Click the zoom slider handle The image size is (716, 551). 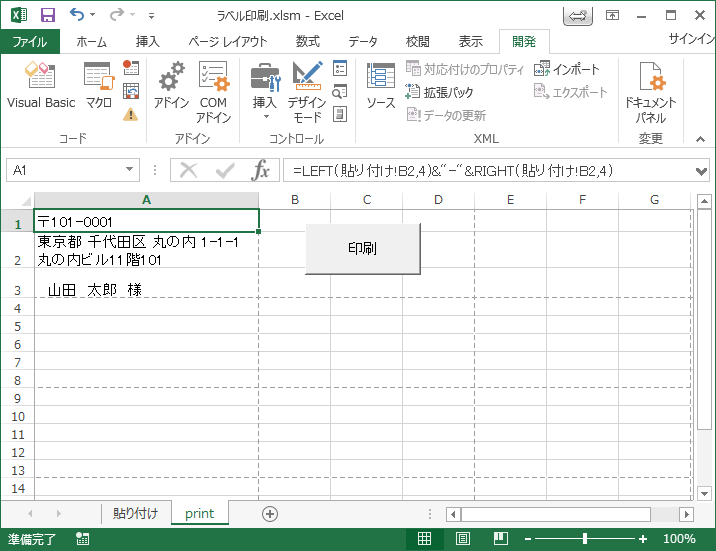pyautogui.click(x=585, y=539)
